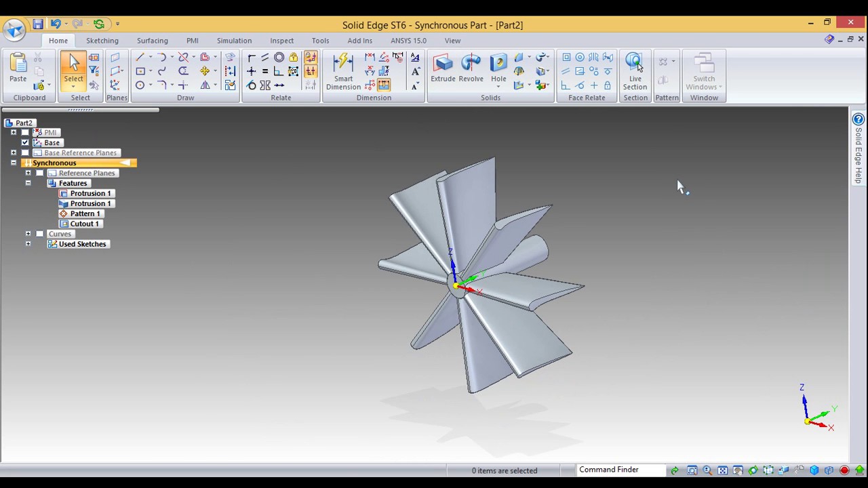Open the Solid Edge Help side panel

pyautogui.click(x=858, y=150)
